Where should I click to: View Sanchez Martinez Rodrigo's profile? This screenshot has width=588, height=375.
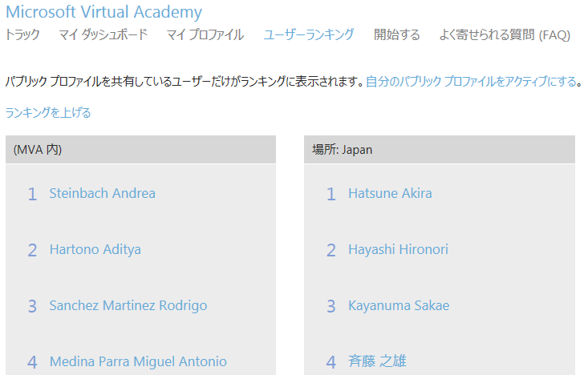point(128,305)
